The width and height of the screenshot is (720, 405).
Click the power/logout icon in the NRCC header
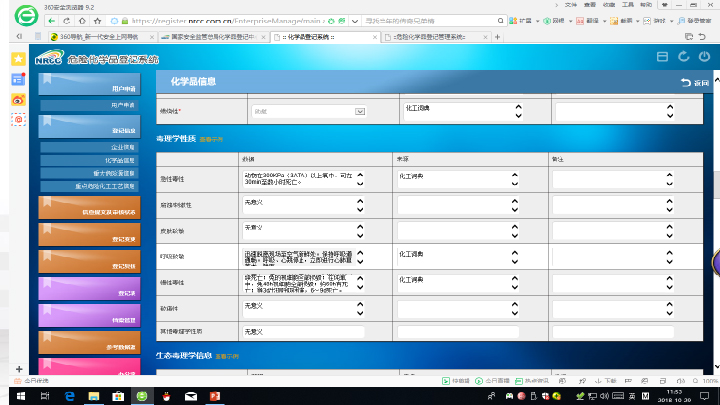tap(704, 57)
